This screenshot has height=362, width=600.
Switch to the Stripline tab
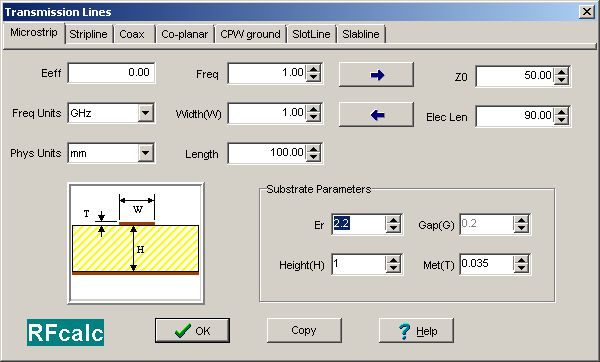click(x=88, y=34)
